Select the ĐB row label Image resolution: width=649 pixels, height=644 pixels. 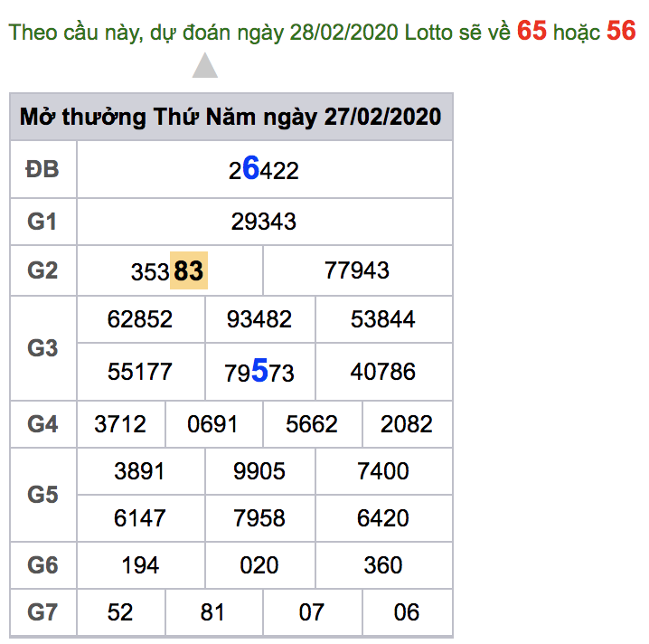click(42, 169)
